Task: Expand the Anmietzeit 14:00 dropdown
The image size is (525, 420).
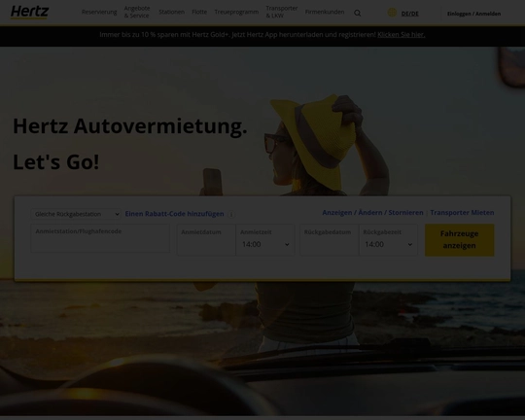Action: click(265, 244)
